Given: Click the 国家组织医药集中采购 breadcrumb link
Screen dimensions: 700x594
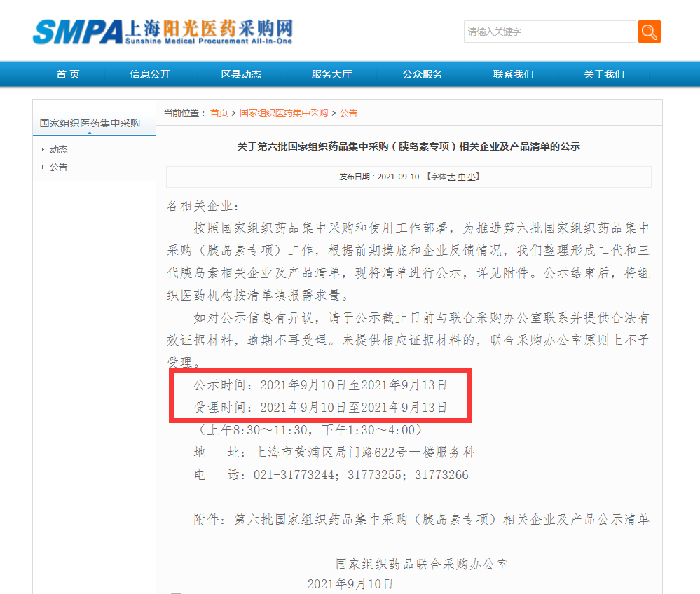Looking at the screenshot, I should click(284, 113).
